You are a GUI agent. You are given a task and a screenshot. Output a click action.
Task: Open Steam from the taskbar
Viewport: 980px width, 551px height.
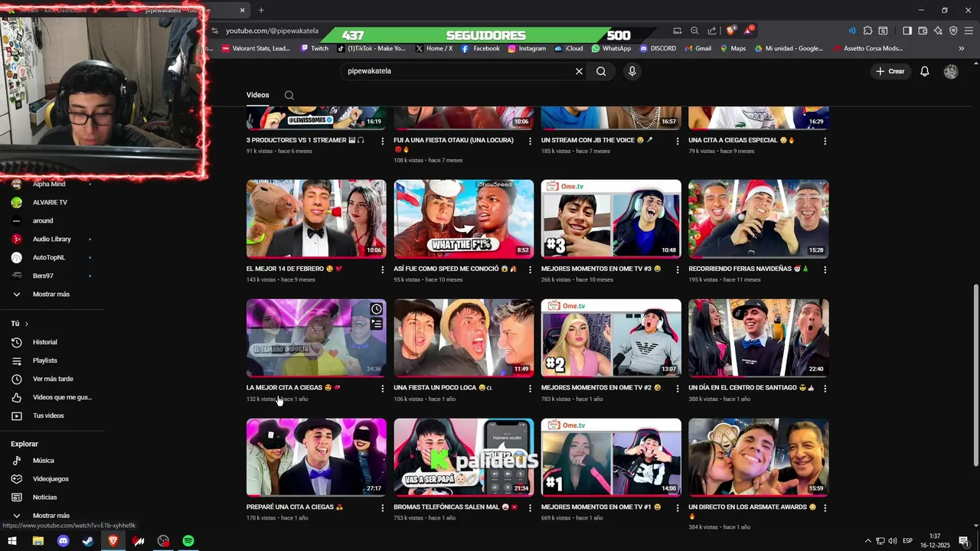88,541
